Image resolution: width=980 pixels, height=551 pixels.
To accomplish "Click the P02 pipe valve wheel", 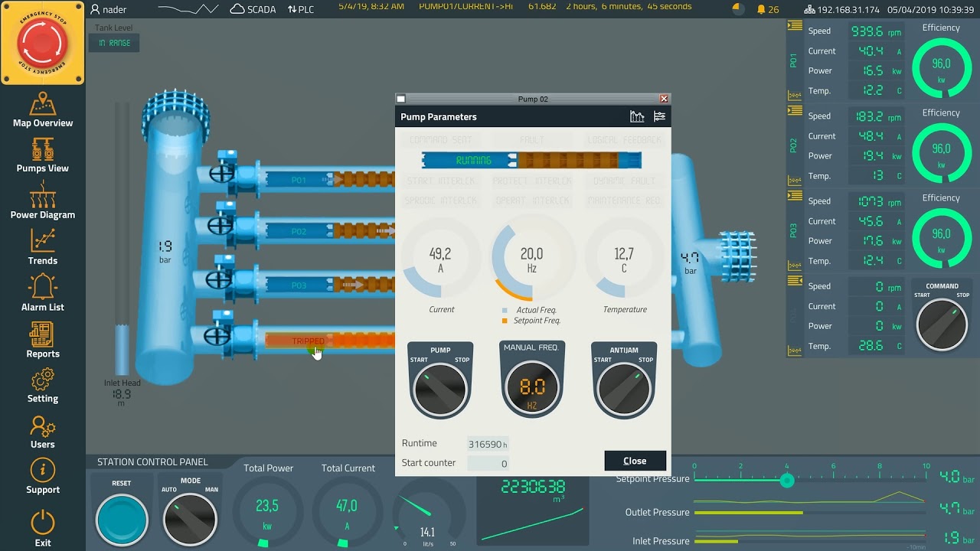I will (x=220, y=225).
